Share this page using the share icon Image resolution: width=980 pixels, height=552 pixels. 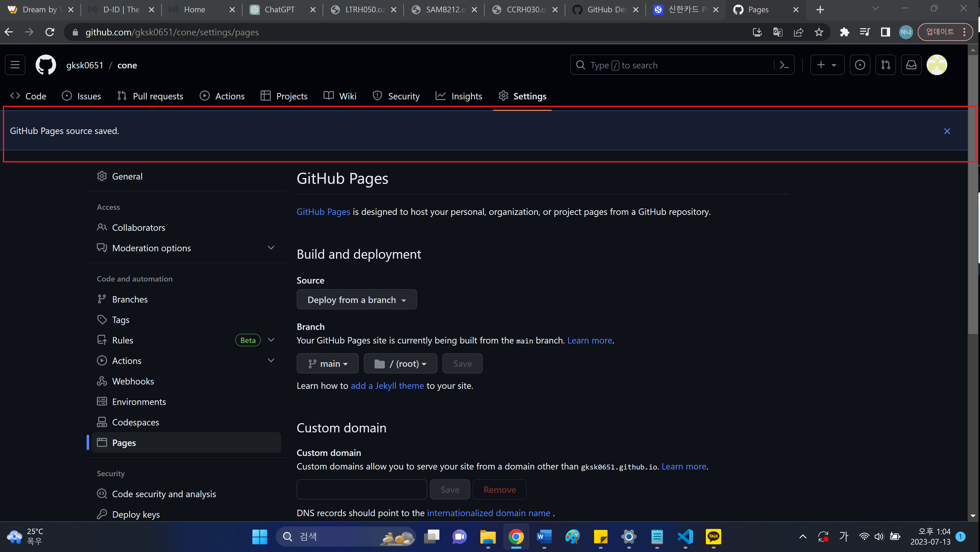[798, 32]
